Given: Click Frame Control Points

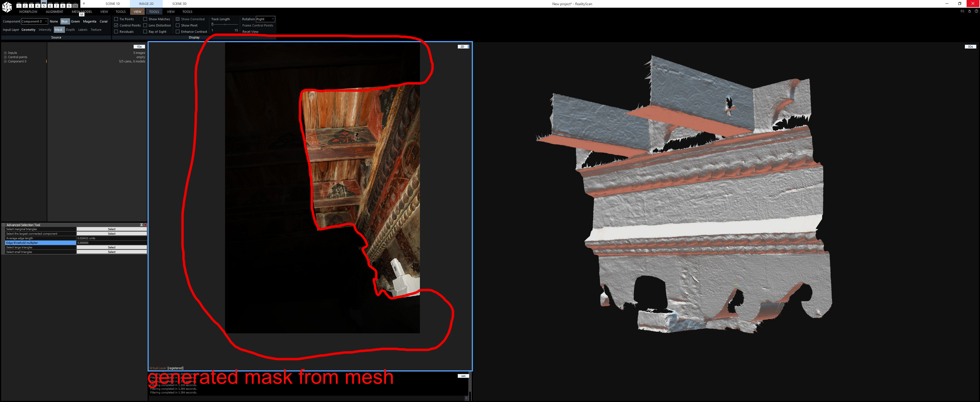Looking at the screenshot, I should [258, 25].
